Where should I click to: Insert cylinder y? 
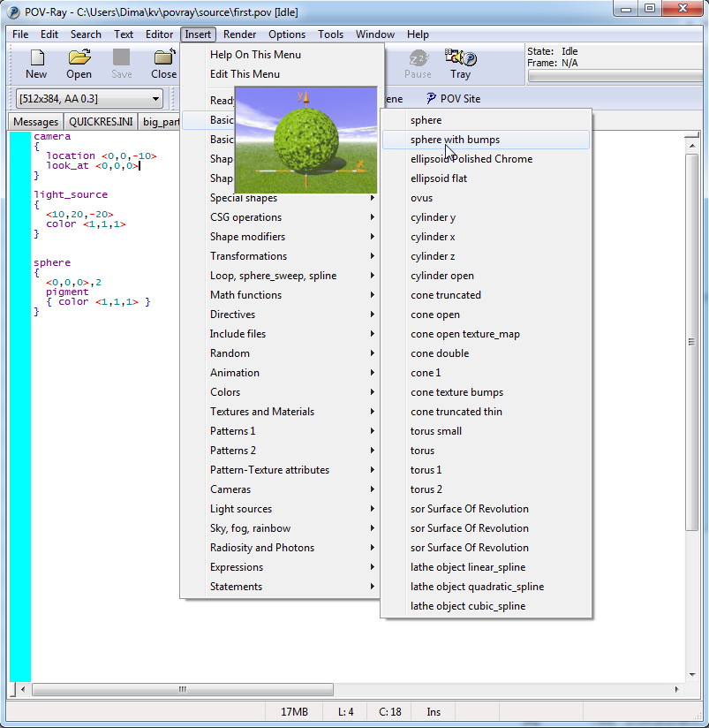coord(486,217)
